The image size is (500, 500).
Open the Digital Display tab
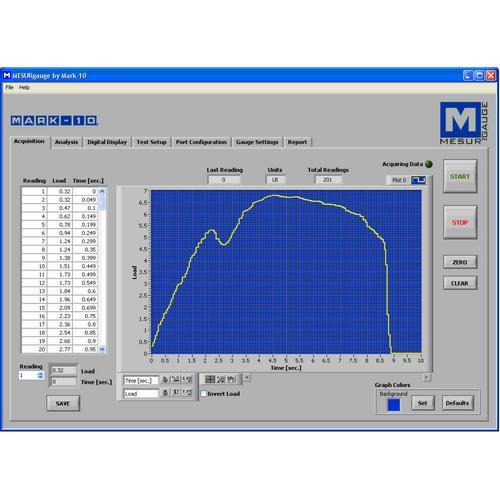coord(107,142)
